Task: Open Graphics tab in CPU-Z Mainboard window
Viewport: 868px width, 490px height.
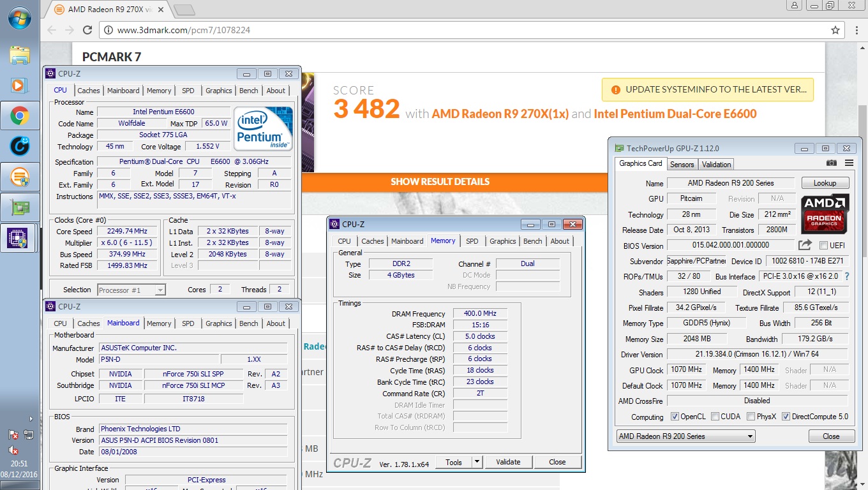Action: (x=219, y=323)
